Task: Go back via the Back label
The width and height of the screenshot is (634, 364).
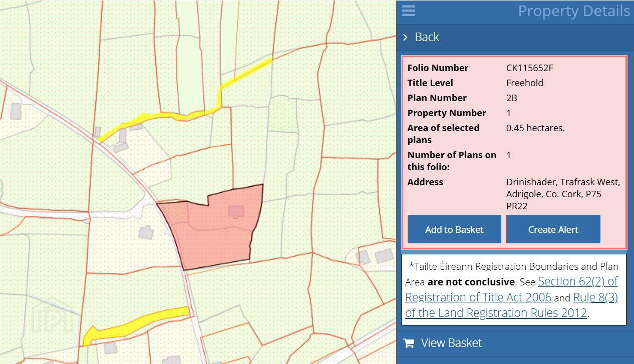Action: click(427, 37)
